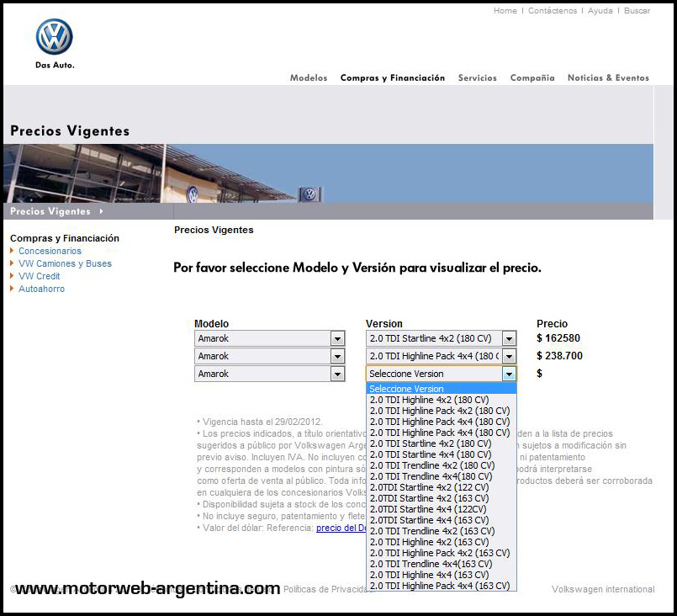Click 'Vigencia hasta el 29/02/2012.' note

[x=260, y=422]
